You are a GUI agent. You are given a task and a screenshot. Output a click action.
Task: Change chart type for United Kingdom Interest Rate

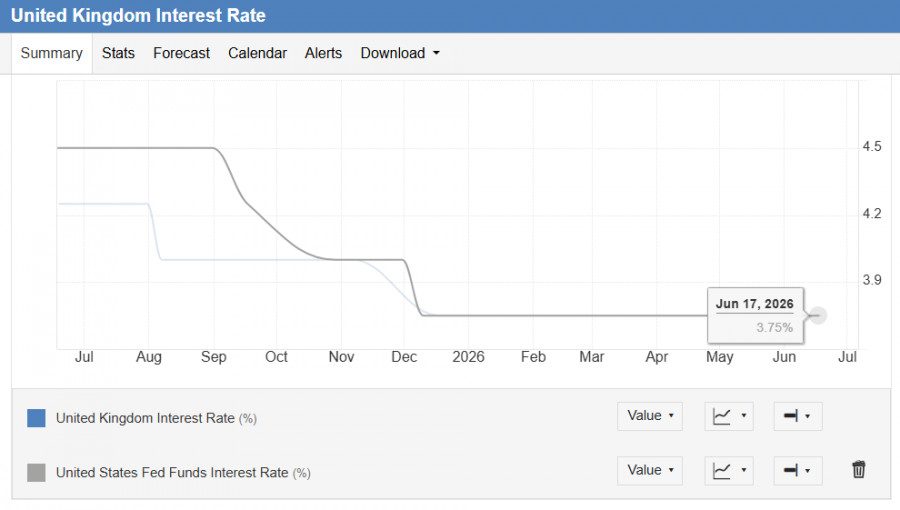click(x=729, y=416)
